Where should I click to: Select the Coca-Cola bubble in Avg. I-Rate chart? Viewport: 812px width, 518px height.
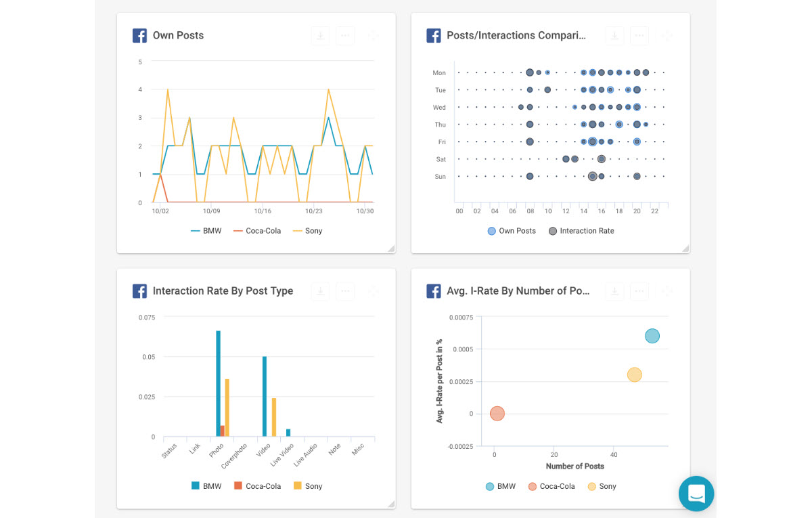[497, 414]
